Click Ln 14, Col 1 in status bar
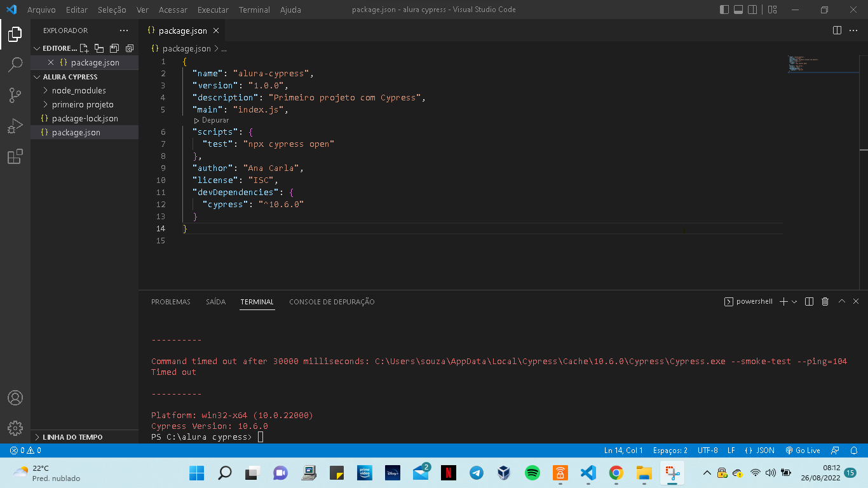Viewport: 868px width, 488px height. click(623, 451)
